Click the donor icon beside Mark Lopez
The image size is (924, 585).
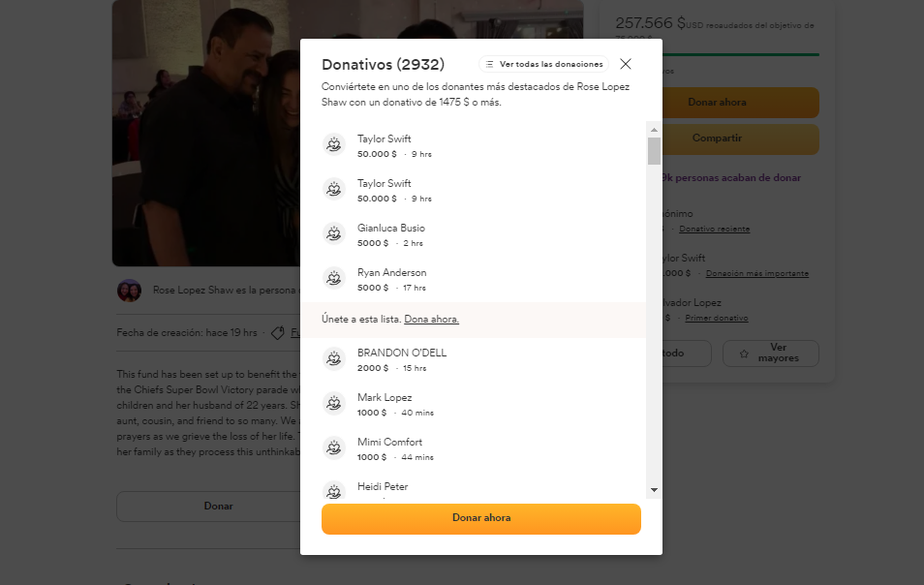[334, 403]
